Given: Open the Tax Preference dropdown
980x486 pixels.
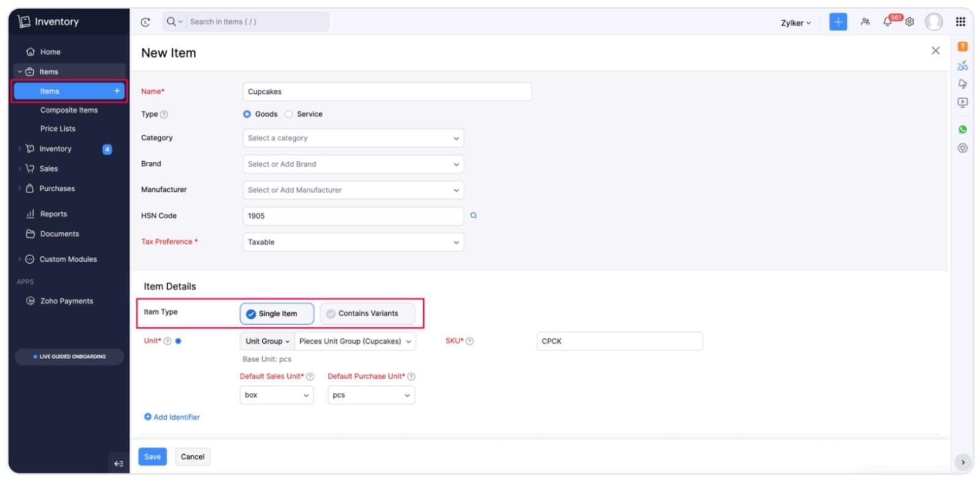Looking at the screenshot, I should click(x=353, y=242).
